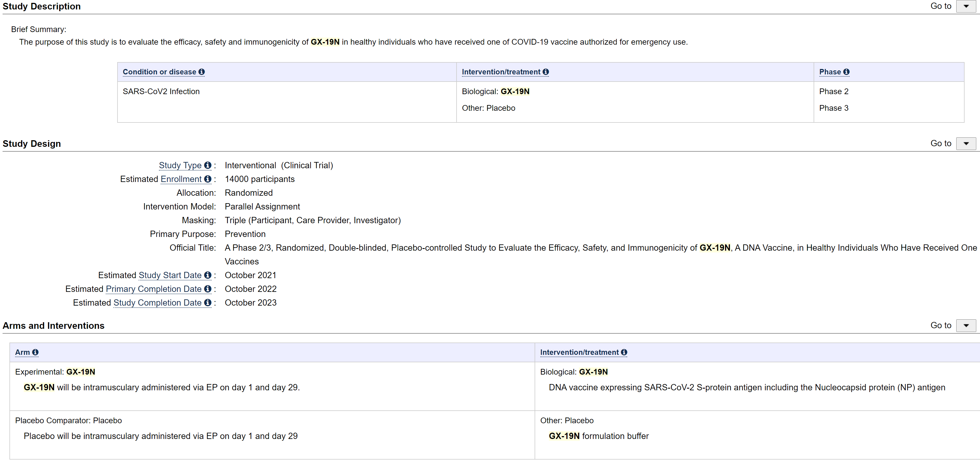
Task: Click info icon beside top Intervention/treatment header
Action: point(545,72)
